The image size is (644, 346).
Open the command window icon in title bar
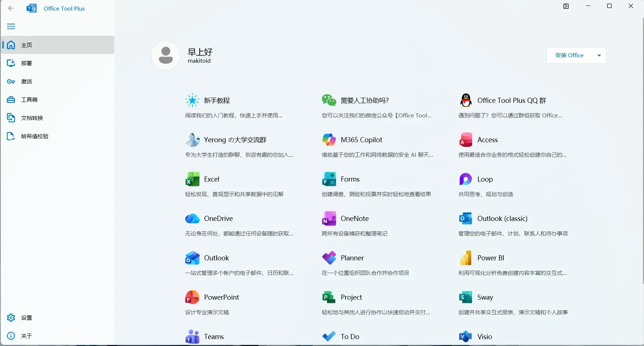566,6
